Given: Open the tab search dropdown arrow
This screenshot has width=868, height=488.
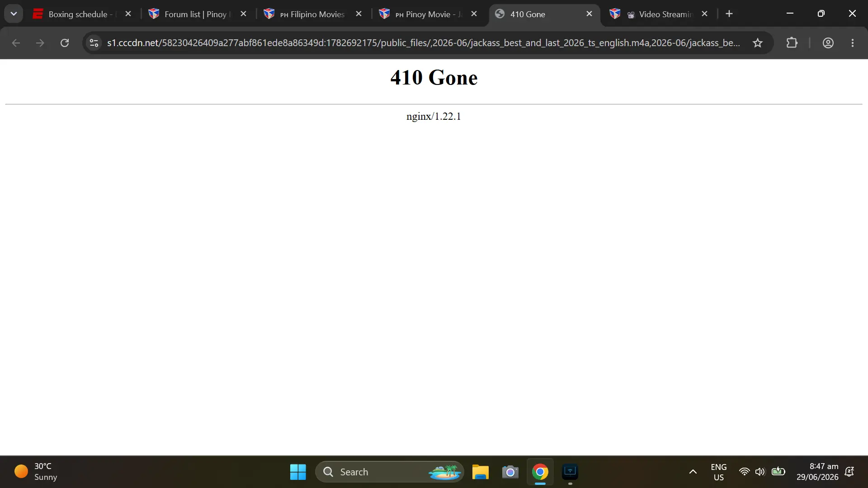Looking at the screenshot, I should click(x=14, y=14).
